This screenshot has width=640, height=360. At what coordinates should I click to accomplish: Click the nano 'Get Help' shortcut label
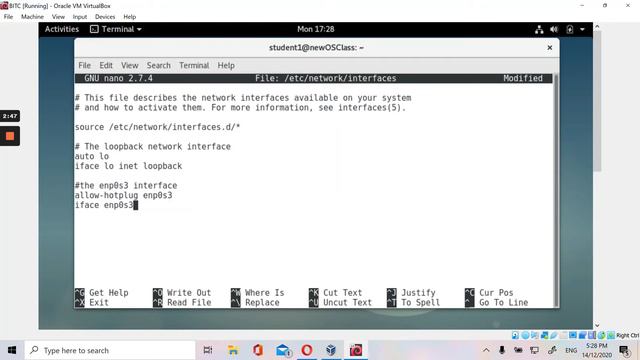tap(109, 293)
